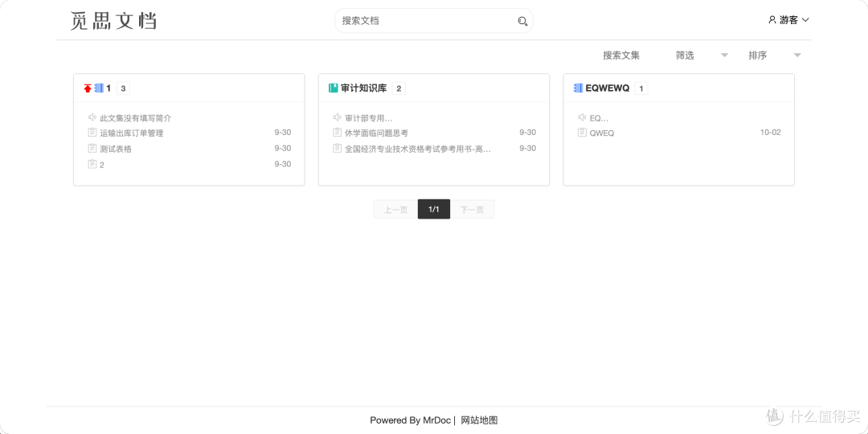This screenshot has width=868, height=434.
Task: Click document icon beside 测试表格
Action: coord(92,148)
